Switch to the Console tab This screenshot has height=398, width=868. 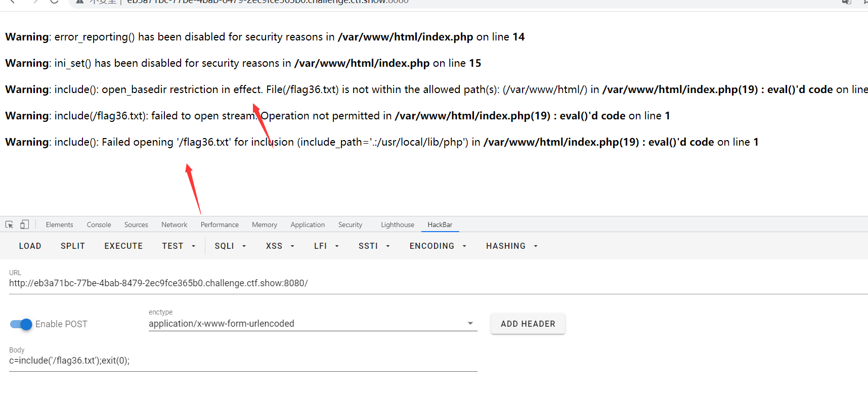99,225
